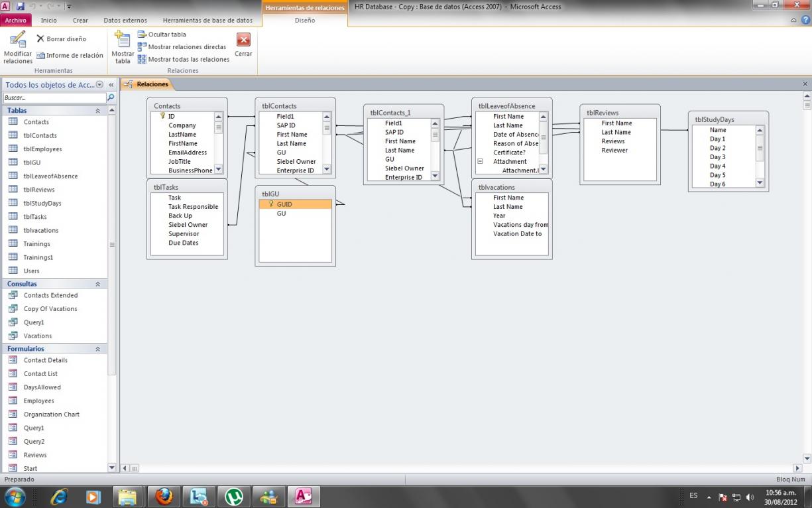Select Ocultar tabla command
This screenshot has width=812, height=508.
(162, 34)
